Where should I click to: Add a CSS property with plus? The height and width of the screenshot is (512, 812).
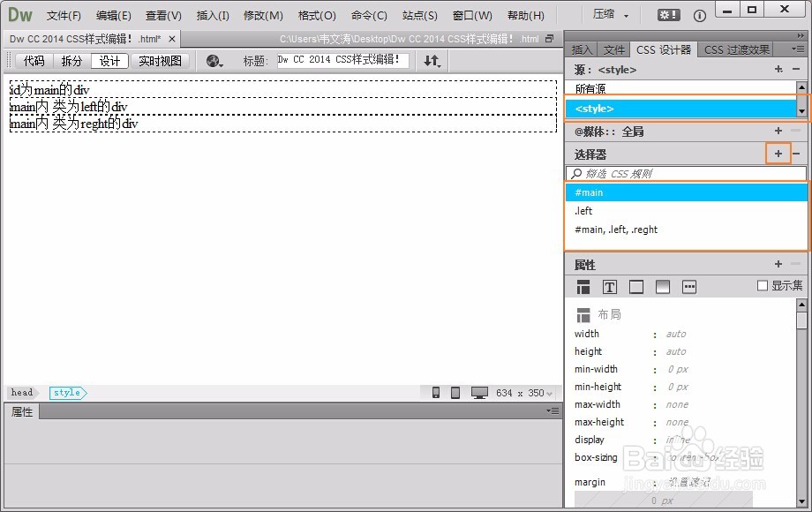tap(778, 264)
